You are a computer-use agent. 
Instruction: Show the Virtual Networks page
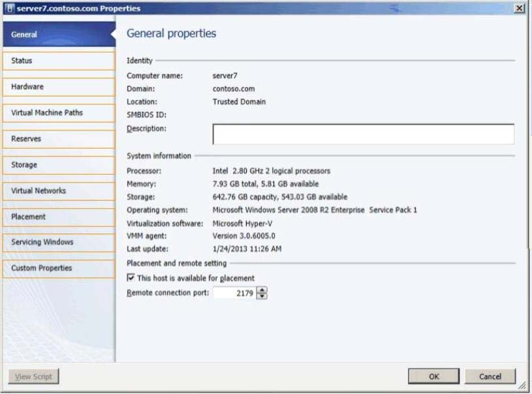59,191
